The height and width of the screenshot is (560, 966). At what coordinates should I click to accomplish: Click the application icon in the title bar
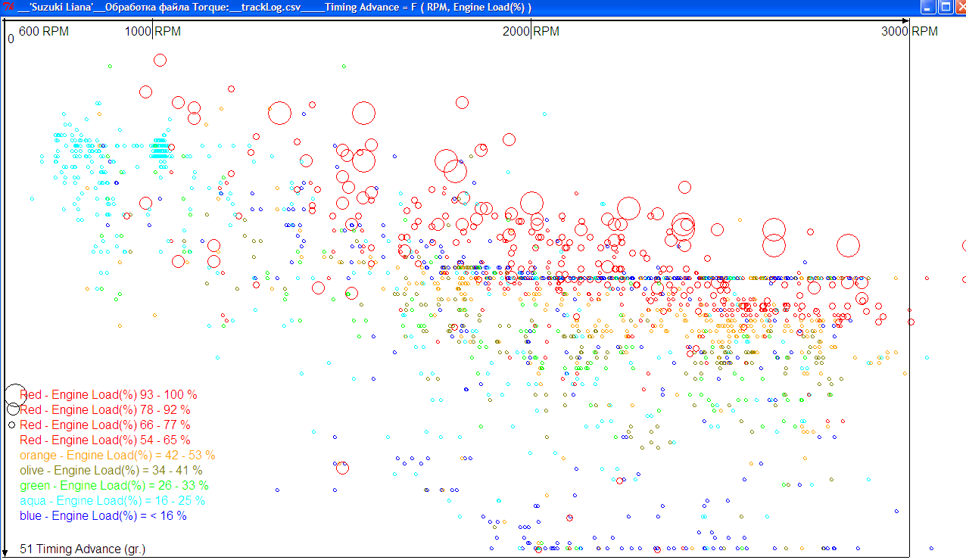[9, 8]
